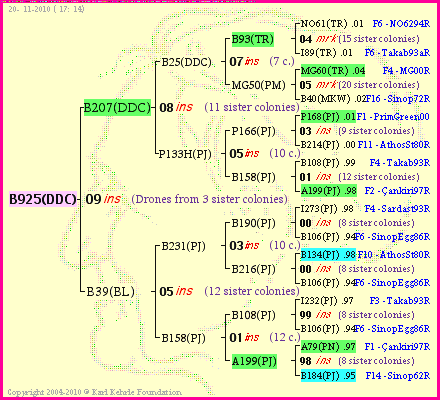Click the B190(PJ) node
Screen dimensions: 440x400
point(253,223)
